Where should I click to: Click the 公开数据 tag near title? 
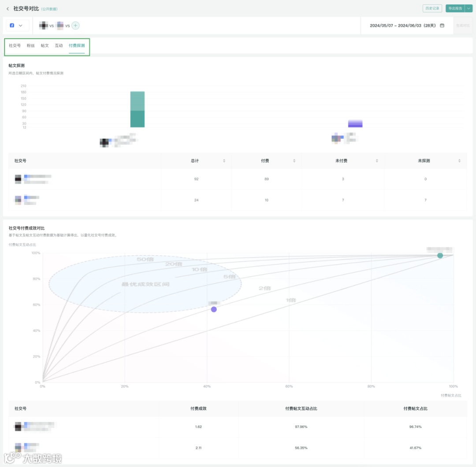49,9
